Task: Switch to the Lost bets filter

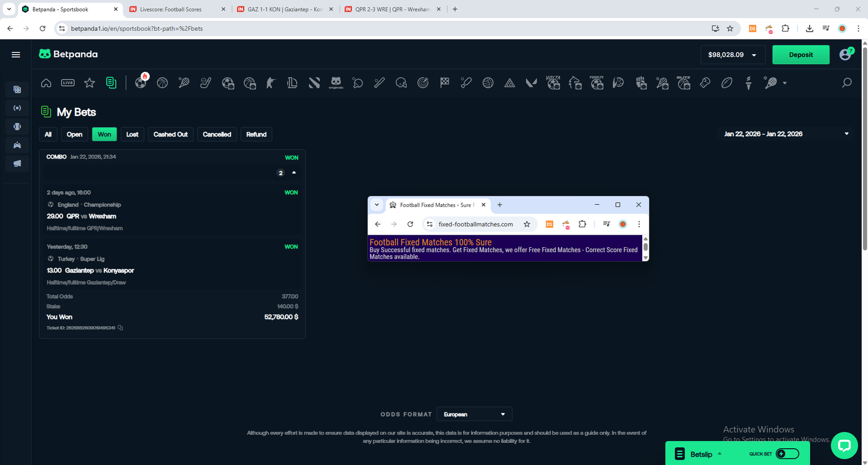Action: pyautogui.click(x=132, y=134)
